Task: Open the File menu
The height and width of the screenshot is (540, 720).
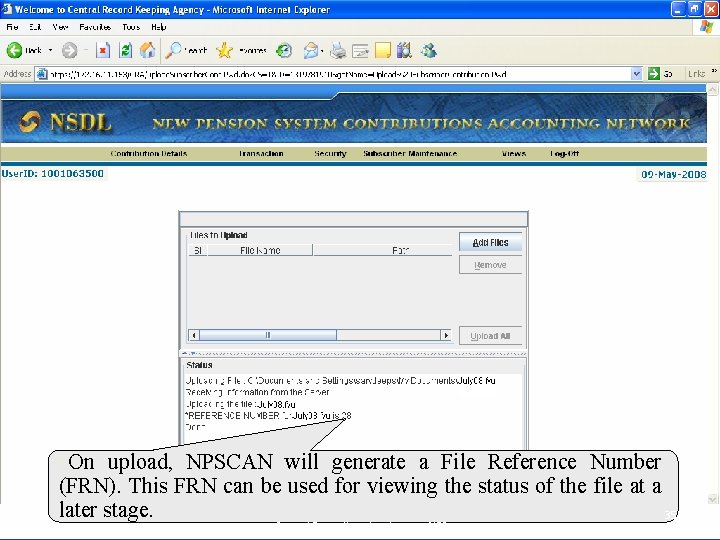Action: 12,27
